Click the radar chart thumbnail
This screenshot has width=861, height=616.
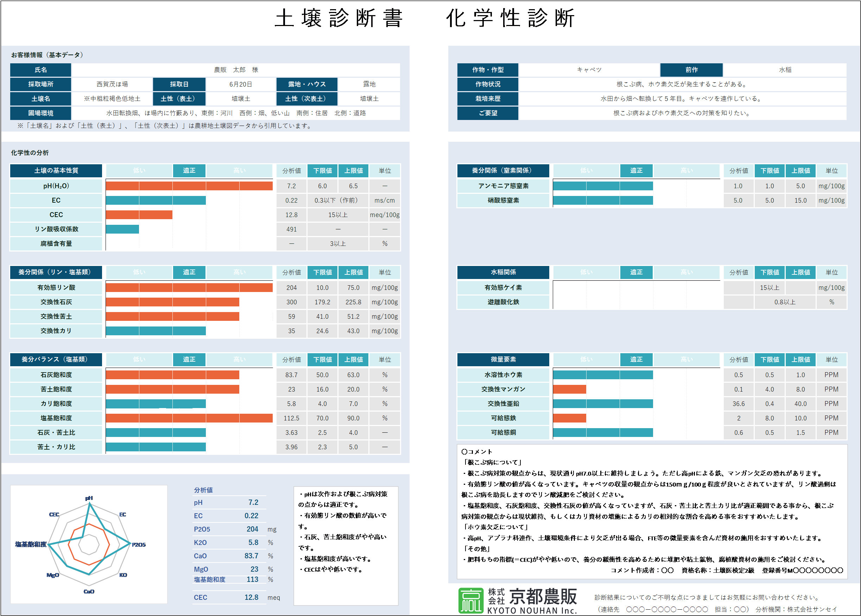coord(89,544)
